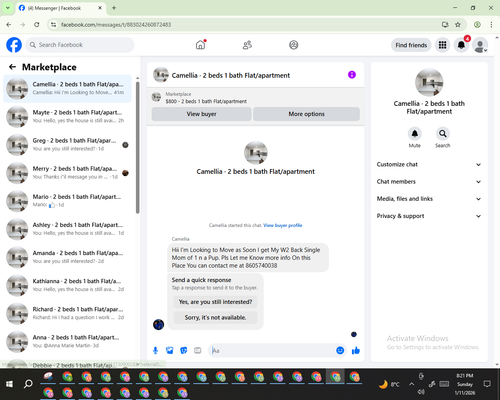The width and height of the screenshot is (500, 400).
Task: Open Chrome profile icon in toolbar
Action: coord(477,24)
